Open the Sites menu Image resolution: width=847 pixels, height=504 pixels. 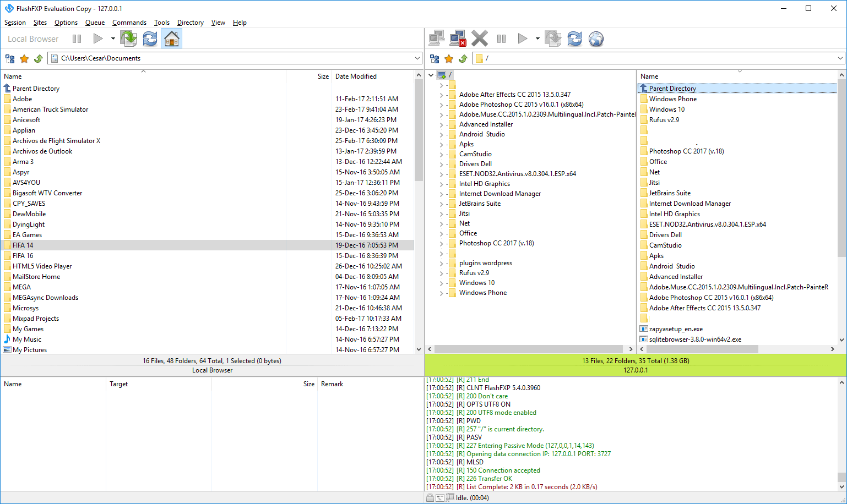(40, 23)
